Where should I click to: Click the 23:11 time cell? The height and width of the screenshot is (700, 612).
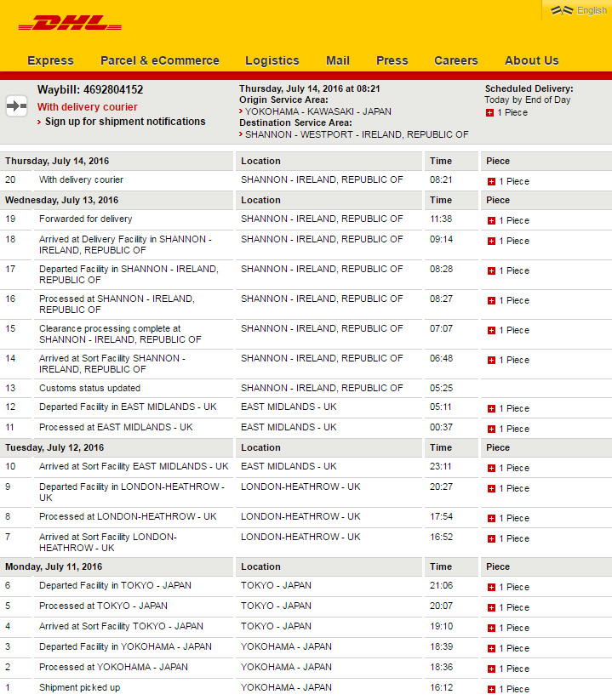(x=440, y=466)
